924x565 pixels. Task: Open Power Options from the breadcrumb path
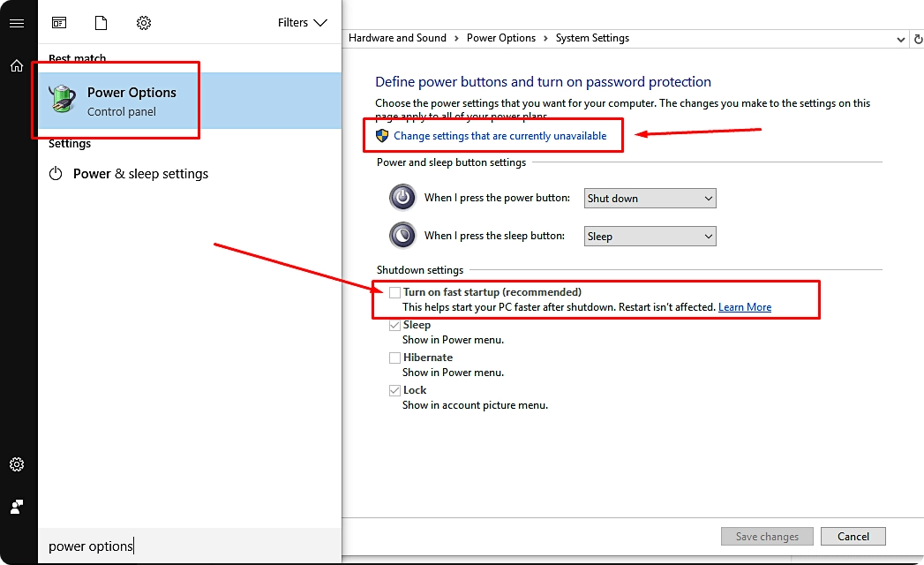tap(501, 38)
